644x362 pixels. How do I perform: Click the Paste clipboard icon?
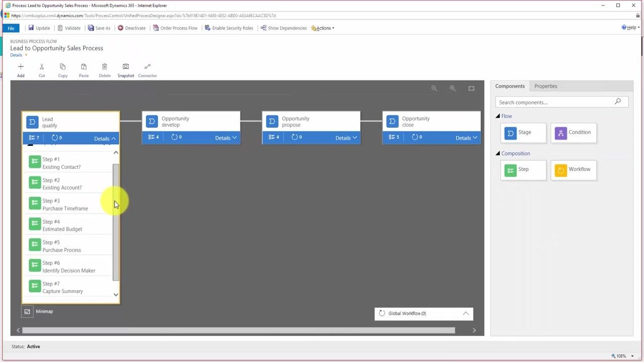[x=84, y=66]
